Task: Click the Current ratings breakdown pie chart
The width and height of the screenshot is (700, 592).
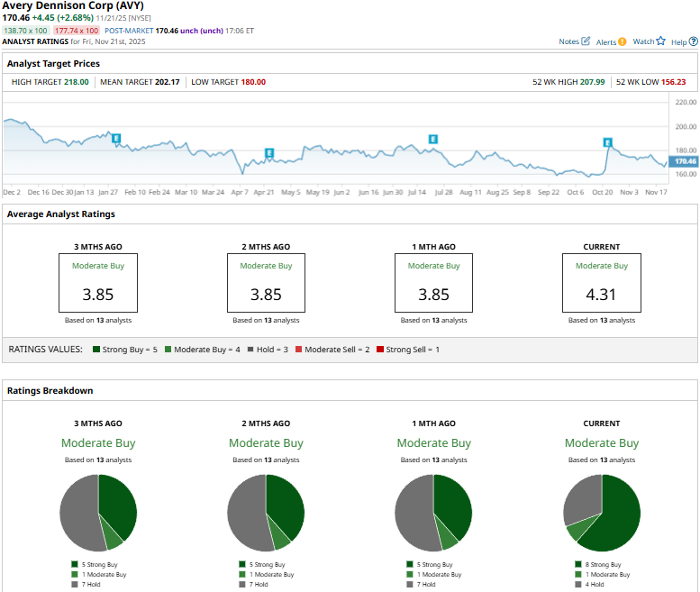Action: point(602,512)
